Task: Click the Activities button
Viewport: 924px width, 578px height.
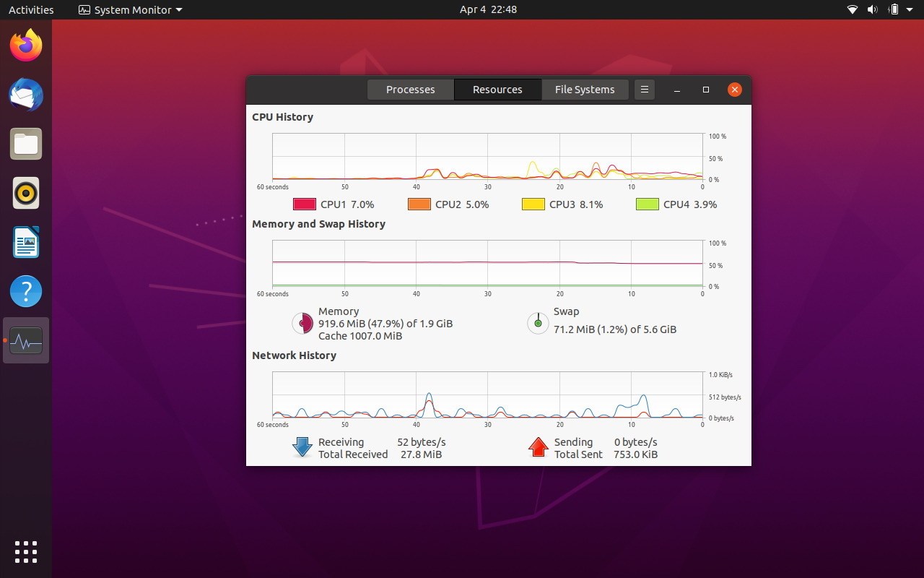Action: click(x=31, y=9)
